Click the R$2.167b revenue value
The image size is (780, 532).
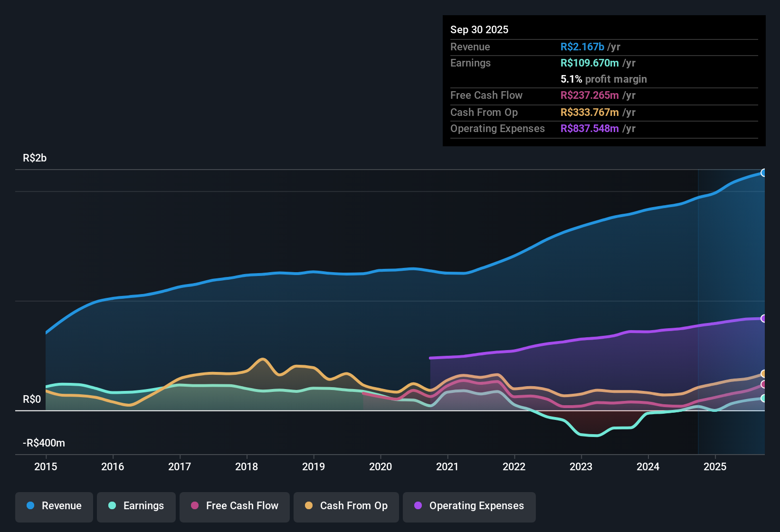(582, 47)
